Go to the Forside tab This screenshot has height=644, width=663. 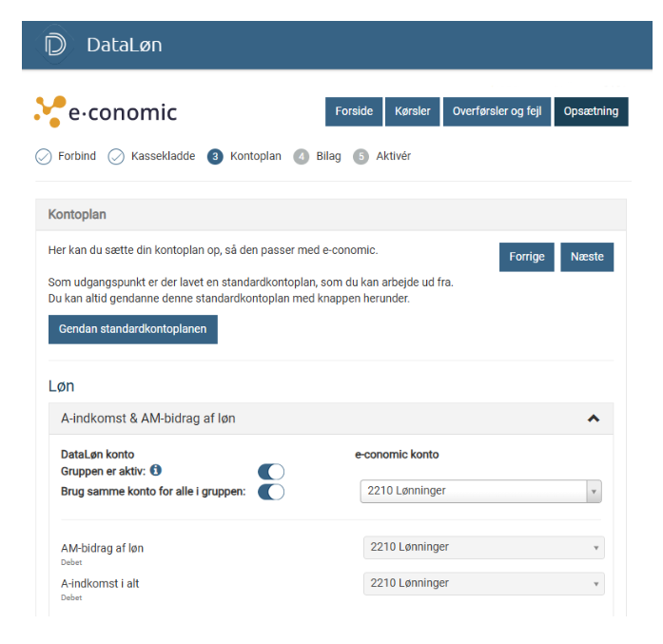354,111
